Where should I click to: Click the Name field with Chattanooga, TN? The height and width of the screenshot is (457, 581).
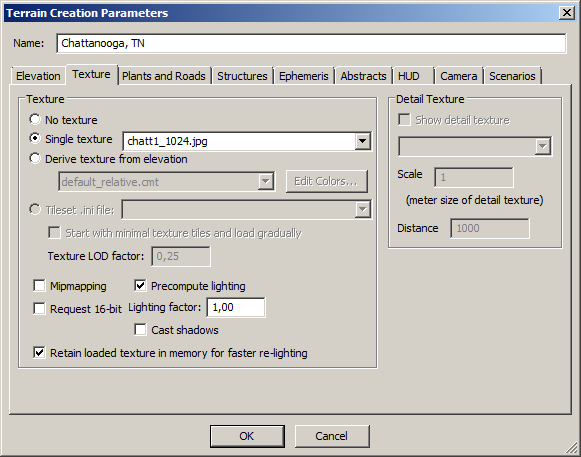pyautogui.click(x=311, y=43)
